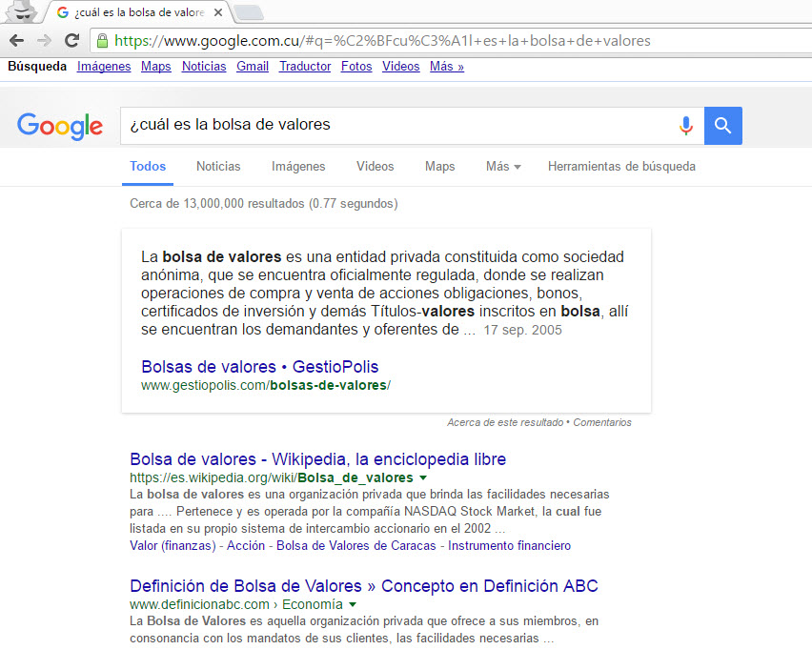Open Definición ABC result title
The height and width of the screenshot is (670, 812).
[364, 586]
